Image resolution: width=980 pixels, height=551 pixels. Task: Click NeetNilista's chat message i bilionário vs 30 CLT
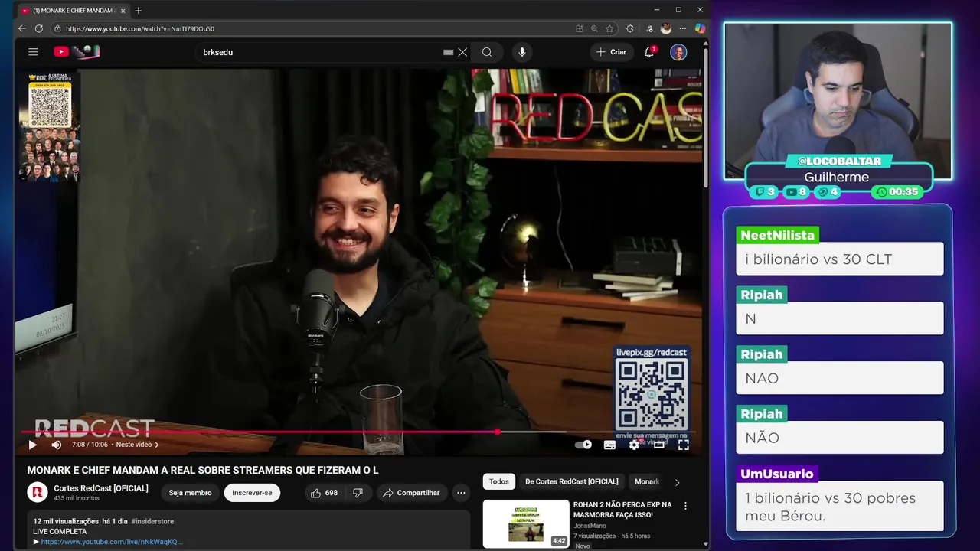(x=839, y=259)
